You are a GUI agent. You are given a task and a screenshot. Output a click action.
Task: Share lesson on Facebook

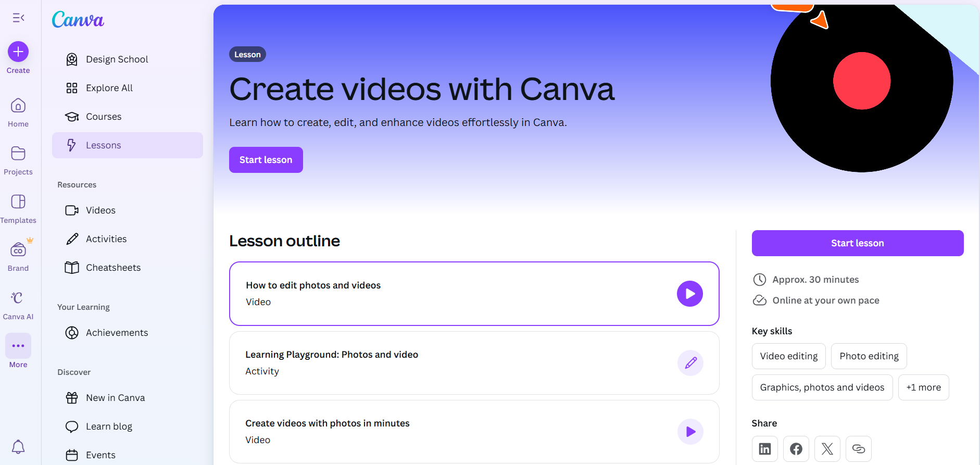pos(796,449)
